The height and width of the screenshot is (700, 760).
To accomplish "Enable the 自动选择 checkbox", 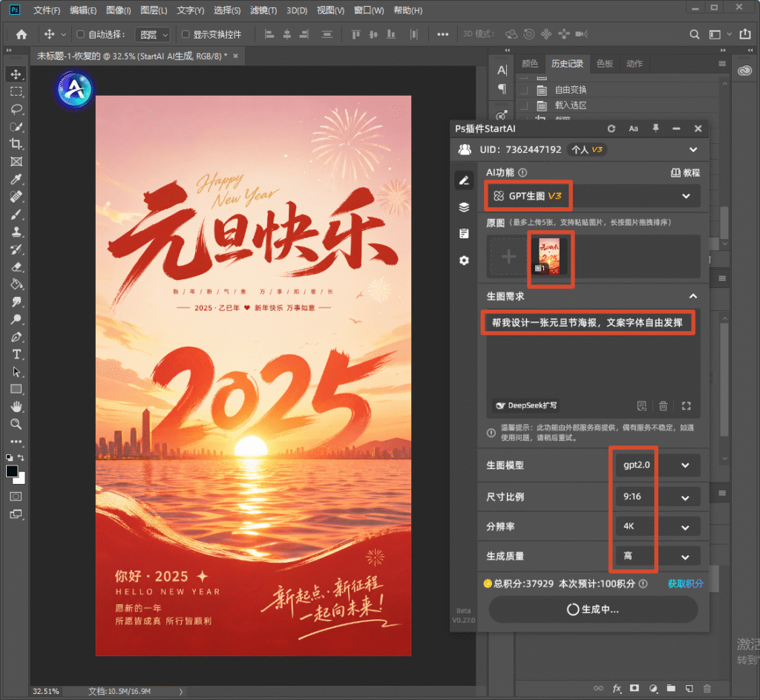I will click(x=80, y=34).
